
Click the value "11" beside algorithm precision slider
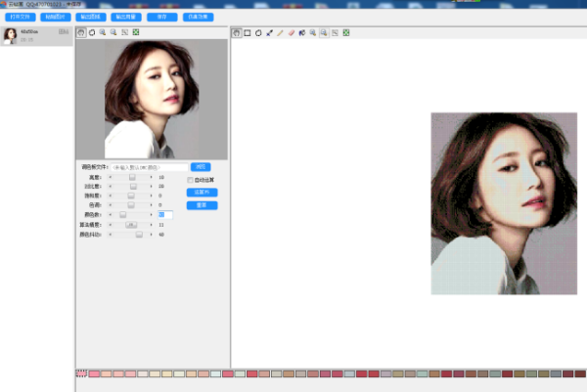[161, 225]
